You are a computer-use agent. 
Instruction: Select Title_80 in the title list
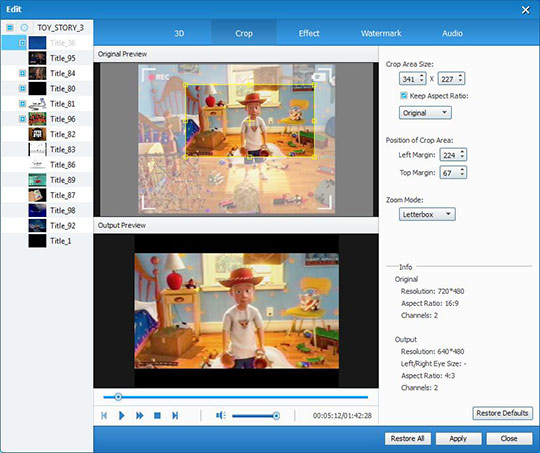63,89
